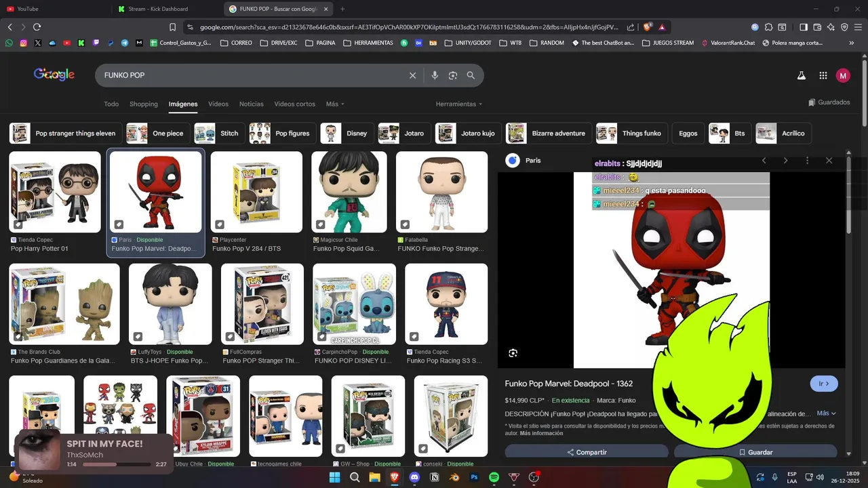Expand the JUEGOS STREAM bookmarks folder
Viewport: 868px width, 488px height.
click(667, 43)
